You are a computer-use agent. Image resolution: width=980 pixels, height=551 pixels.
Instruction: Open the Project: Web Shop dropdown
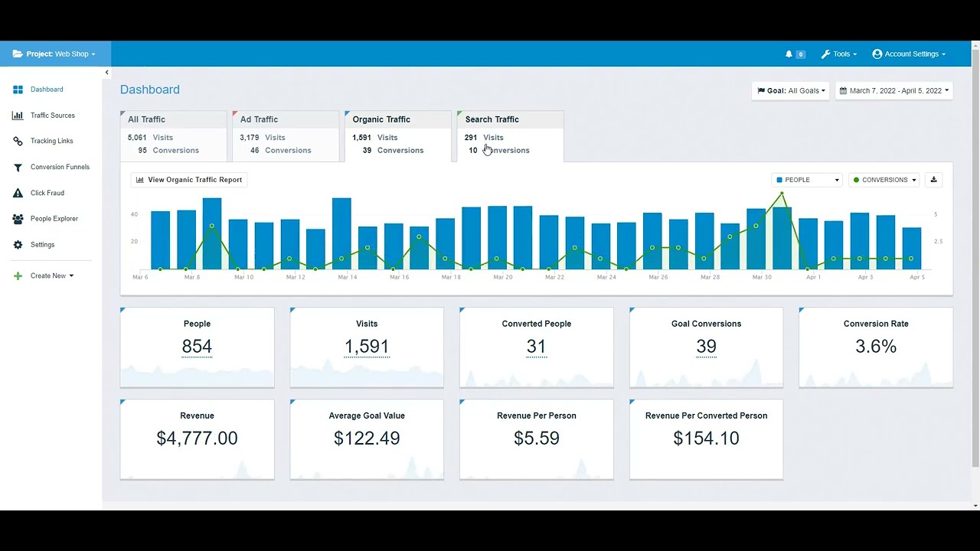click(x=54, y=54)
